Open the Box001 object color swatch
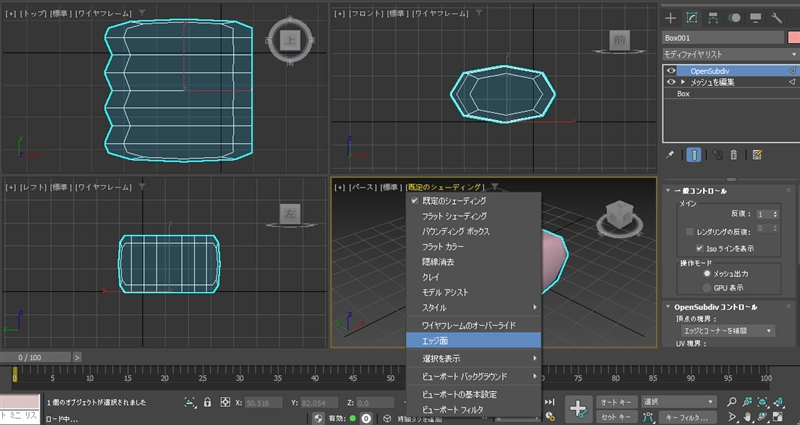Image resolution: width=800 pixels, height=425 pixels. tap(793, 37)
